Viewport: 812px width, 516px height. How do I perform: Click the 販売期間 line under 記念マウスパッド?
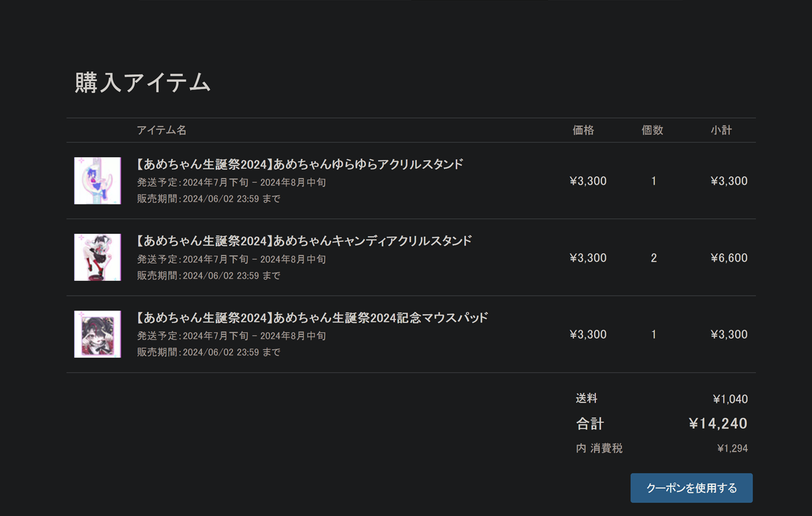[208, 352]
